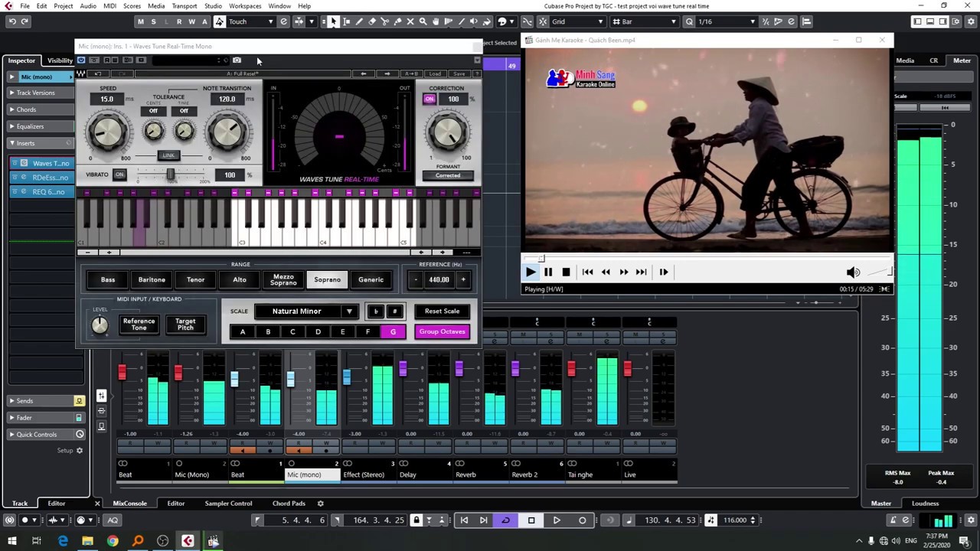980x551 pixels.
Task: Select the Mute X tool
Action: [410, 21]
